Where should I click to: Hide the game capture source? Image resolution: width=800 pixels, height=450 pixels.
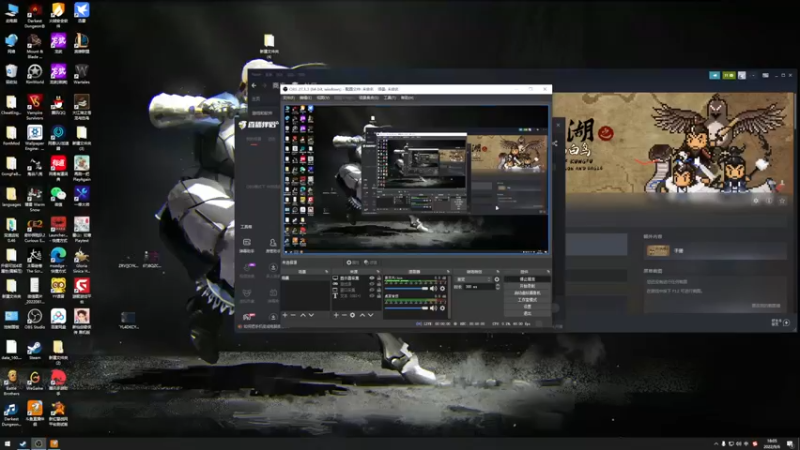pyautogui.click(x=371, y=284)
